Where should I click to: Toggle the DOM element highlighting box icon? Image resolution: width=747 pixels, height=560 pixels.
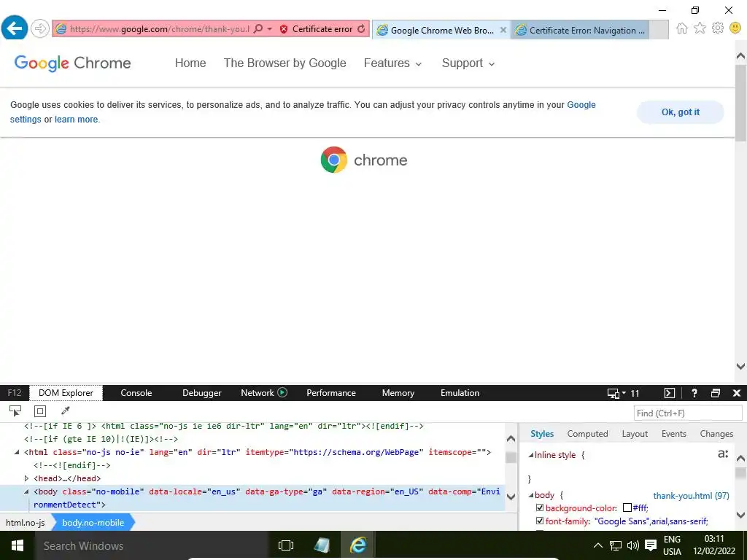[x=40, y=411]
